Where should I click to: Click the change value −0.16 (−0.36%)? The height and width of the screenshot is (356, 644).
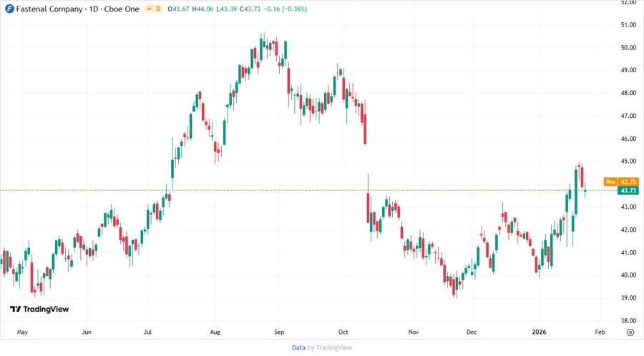(286, 9)
